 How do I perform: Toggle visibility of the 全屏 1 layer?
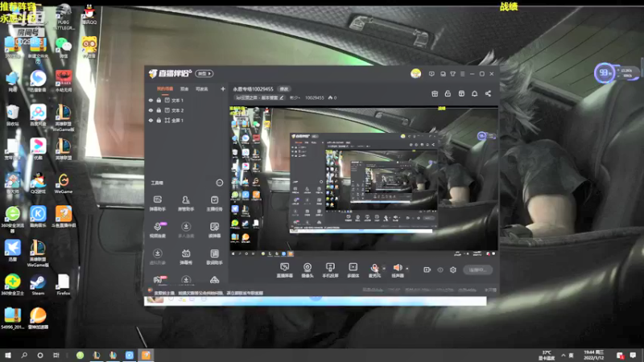coord(151,120)
